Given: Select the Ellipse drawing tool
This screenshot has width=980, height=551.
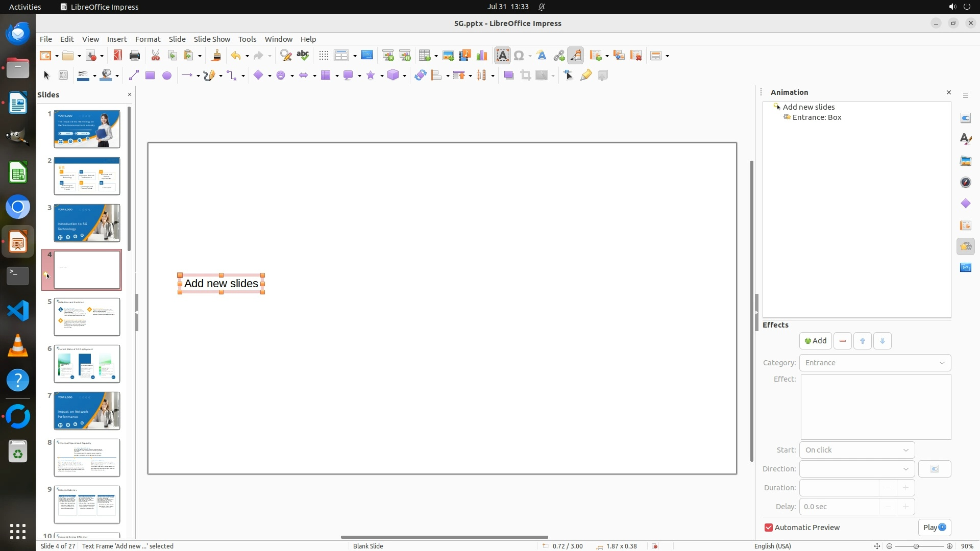Looking at the screenshot, I should pos(166,76).
